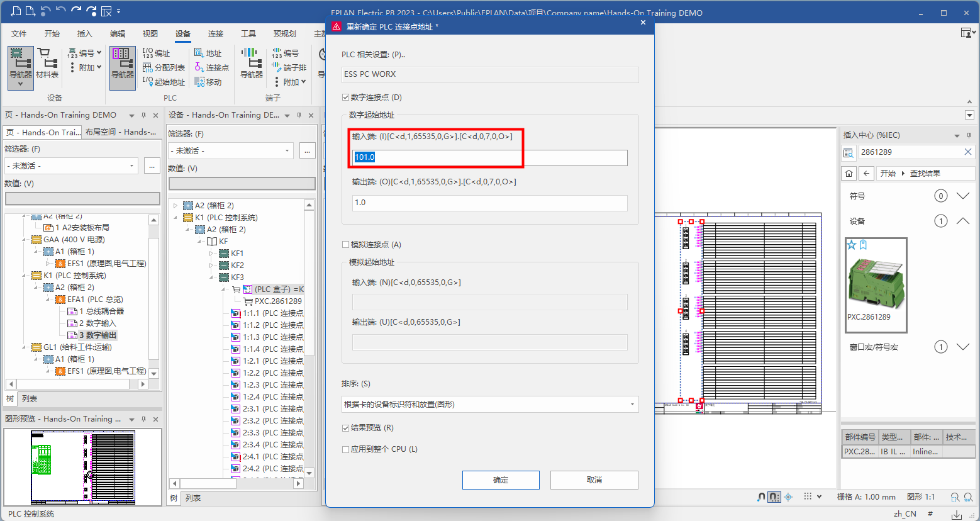Viewport: 980px width, 521px height.
Task: Click the ... button beside 设备 filter
Action: click(308, 150)
